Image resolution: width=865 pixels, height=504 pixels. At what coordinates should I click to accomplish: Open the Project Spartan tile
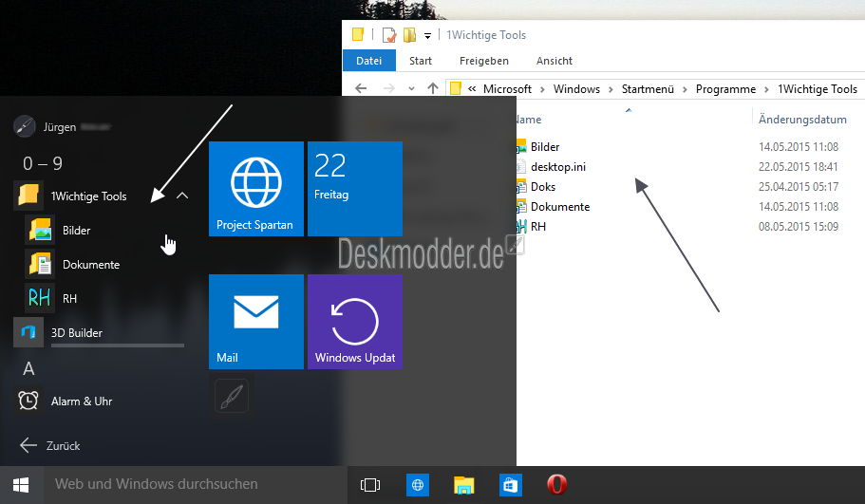[x=256, y=189]
